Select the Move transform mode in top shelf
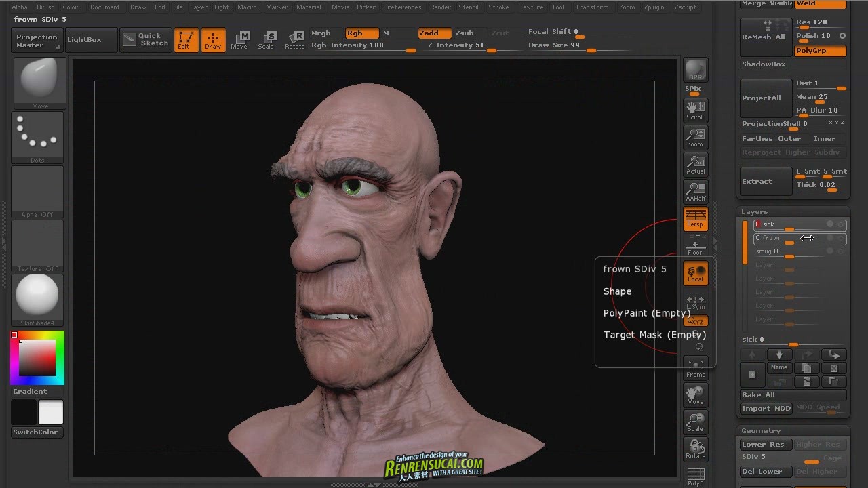Screen dimensions: 868x488 pos(239,40)
